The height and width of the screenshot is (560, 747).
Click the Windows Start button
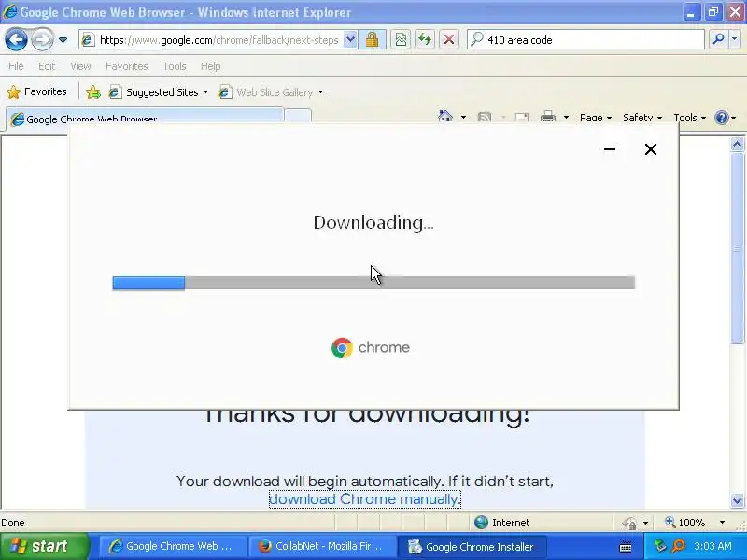click(45, 546)
